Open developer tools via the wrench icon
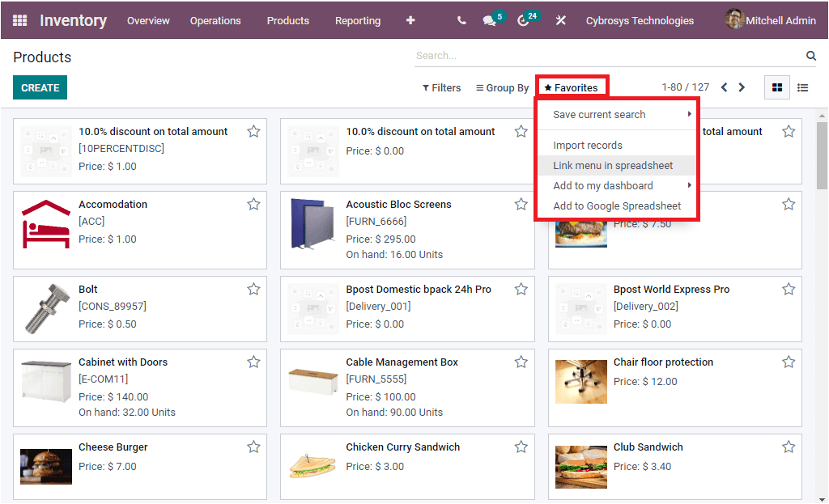Viewport: 829px width, 504px height. tap(560, 20)
